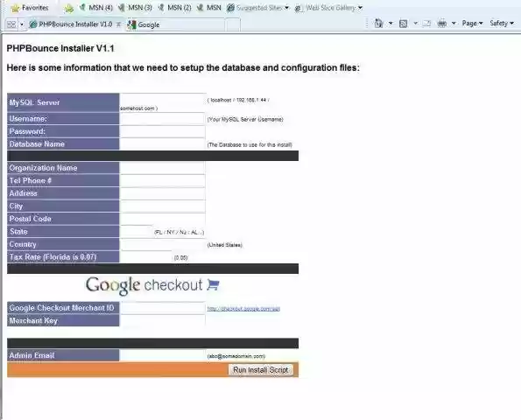Click the MySQL Server input field
This screenshot has width=521, height=420.
point(163,99)
